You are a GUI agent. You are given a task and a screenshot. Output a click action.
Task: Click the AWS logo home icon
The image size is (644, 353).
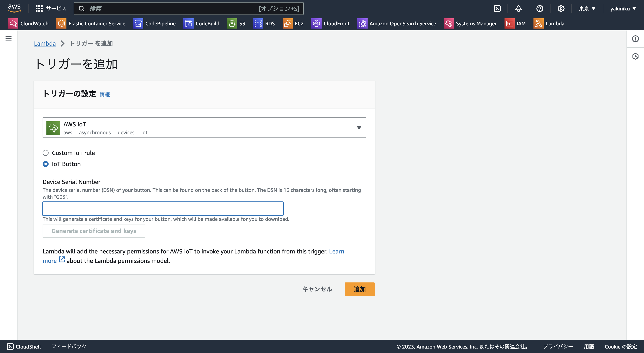pos(14,8)
